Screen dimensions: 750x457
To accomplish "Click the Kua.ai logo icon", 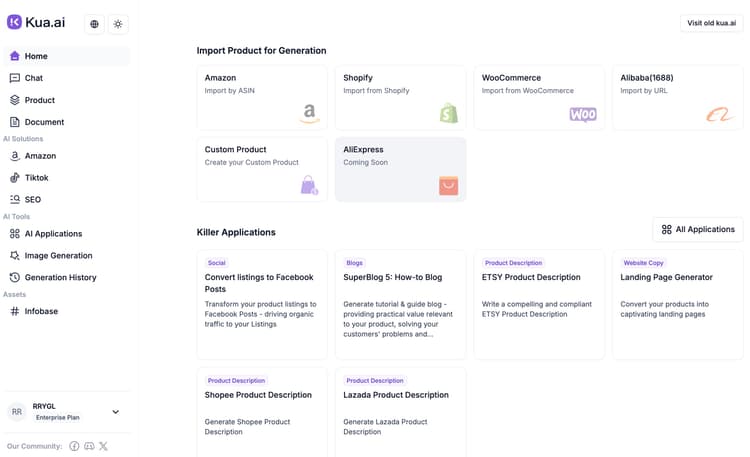I will [x=14, y=22].
